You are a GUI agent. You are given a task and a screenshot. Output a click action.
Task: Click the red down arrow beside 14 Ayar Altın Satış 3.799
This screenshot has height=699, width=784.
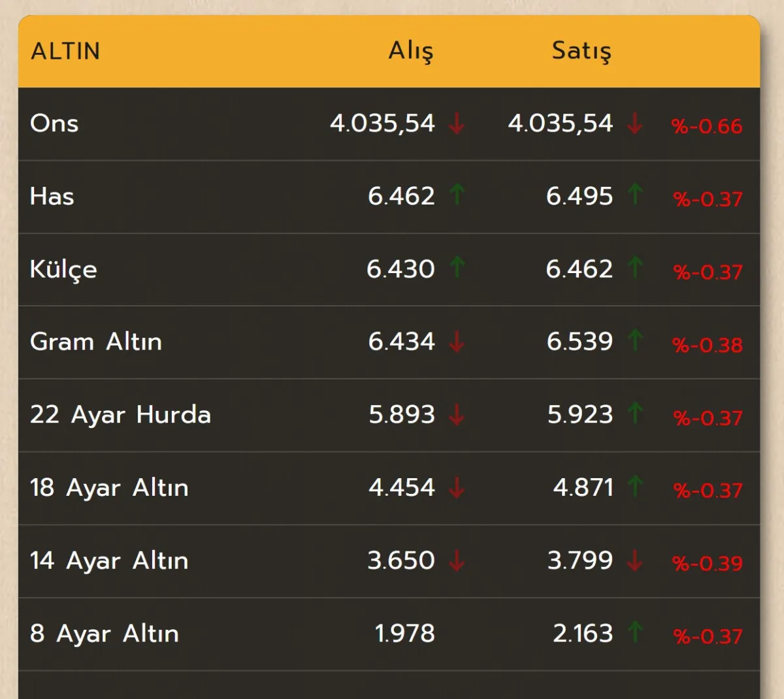634,561
